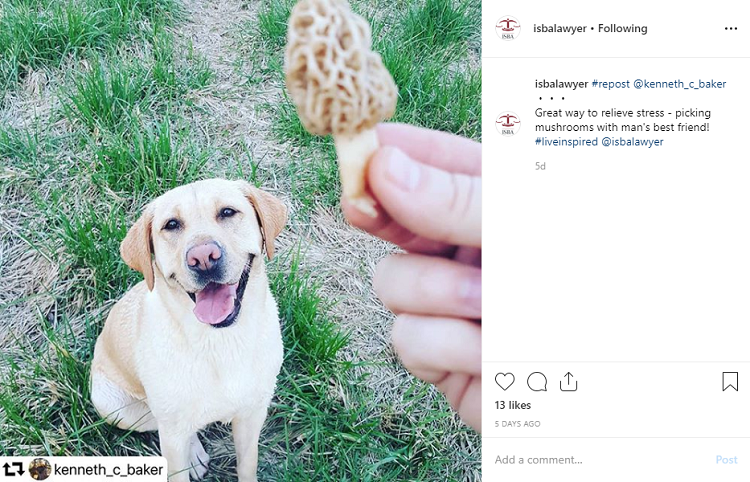750x482 pixels.
Task: Open the #repost hashtag link
Action: (610, 84)
